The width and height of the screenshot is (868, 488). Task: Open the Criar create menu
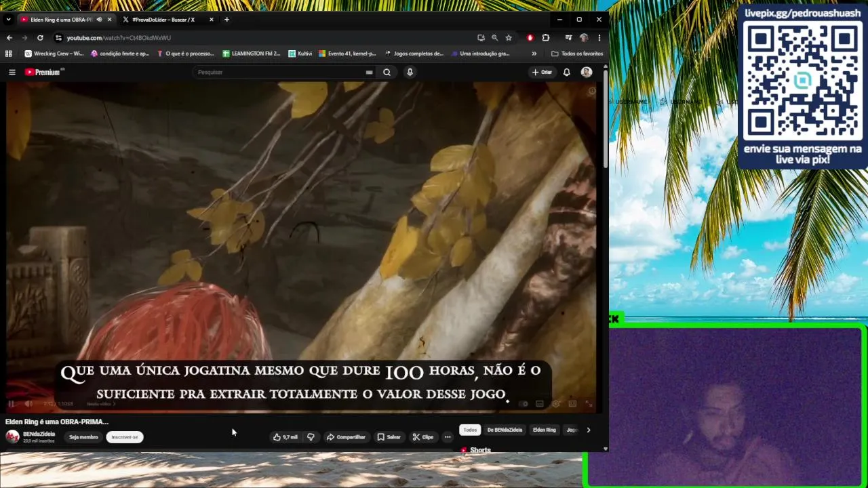click(542, 72)
